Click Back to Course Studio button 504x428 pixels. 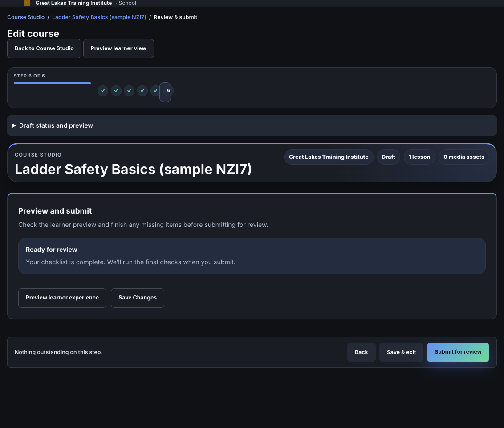44,48
